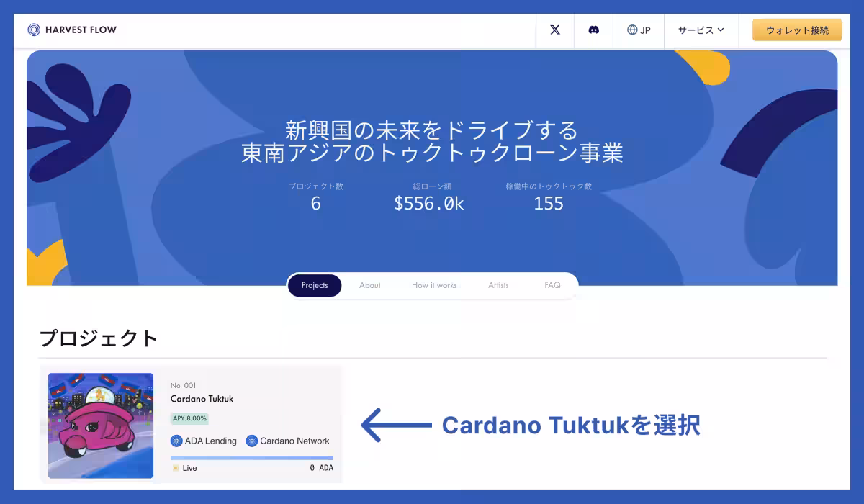This screenshot has width=864, height=504.
Task: Open the Cardano Tuktuk project title
Action: 202,399
